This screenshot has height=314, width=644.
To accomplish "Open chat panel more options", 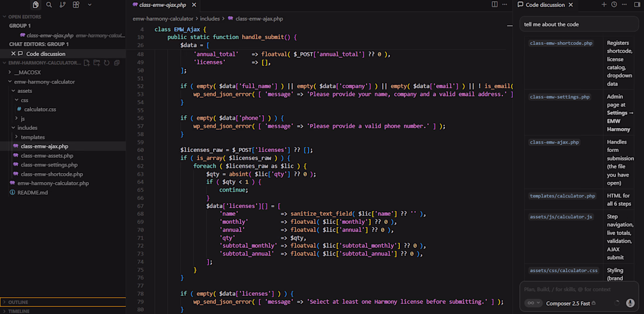I will 624,5.
